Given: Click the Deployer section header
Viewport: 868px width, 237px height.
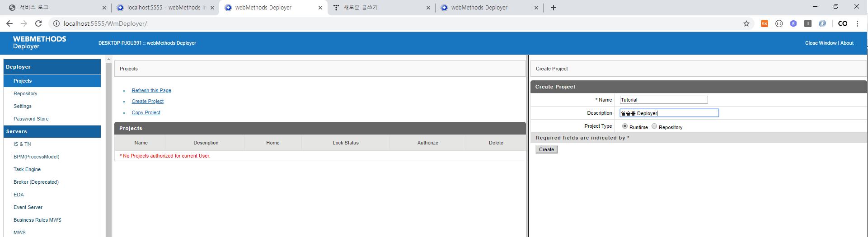Looking at the screenshot, I should click(52, 67).
